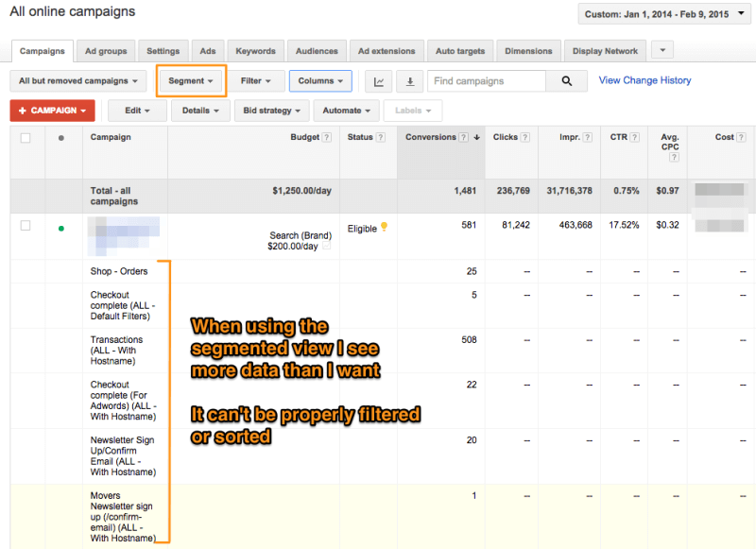
Task: Click the grey status dot header
Action: (x=61, y=138)
